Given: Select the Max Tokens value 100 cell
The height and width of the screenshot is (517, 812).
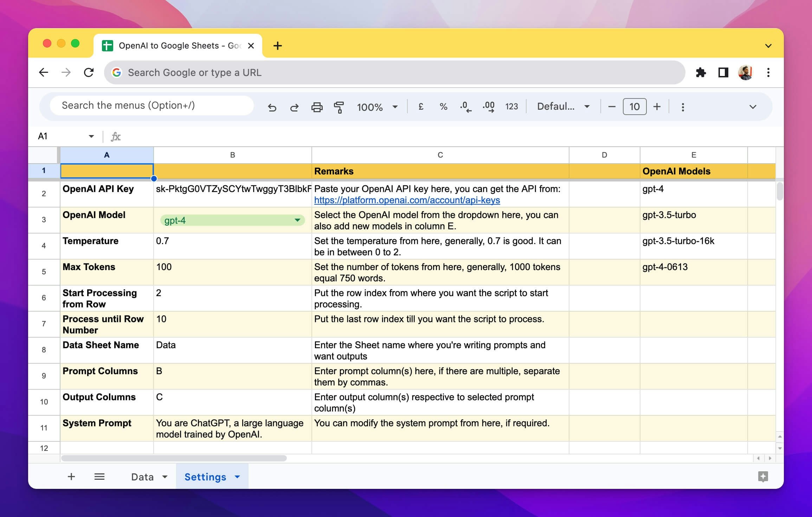Looking at the screenshot, I should (232, 272).
